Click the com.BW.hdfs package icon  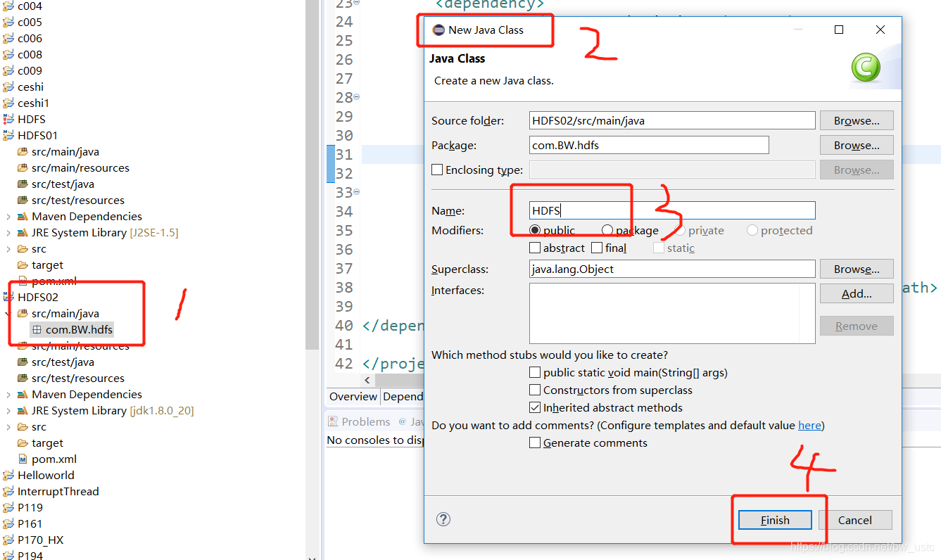pyautogui.click(x=37, y=329)
